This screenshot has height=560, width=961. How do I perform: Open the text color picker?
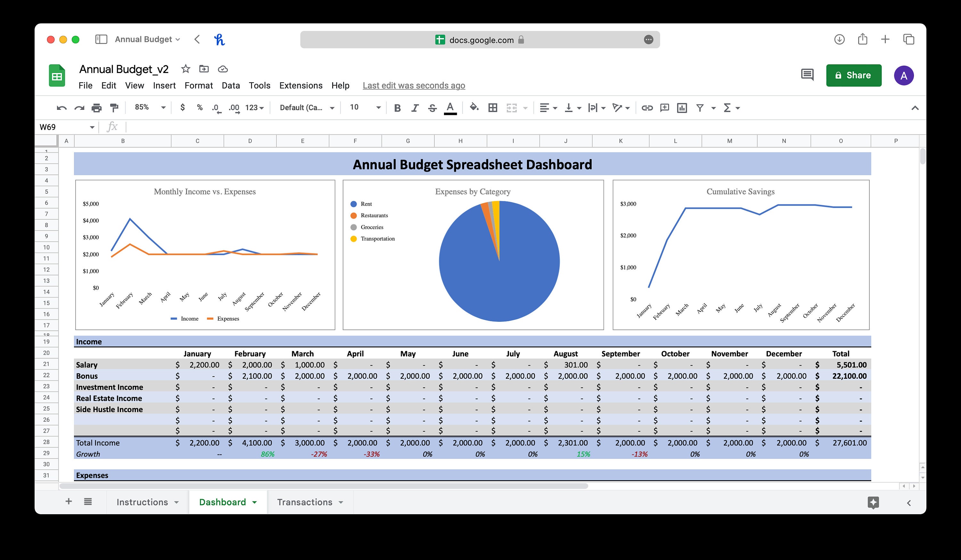[x=450, y=108]
